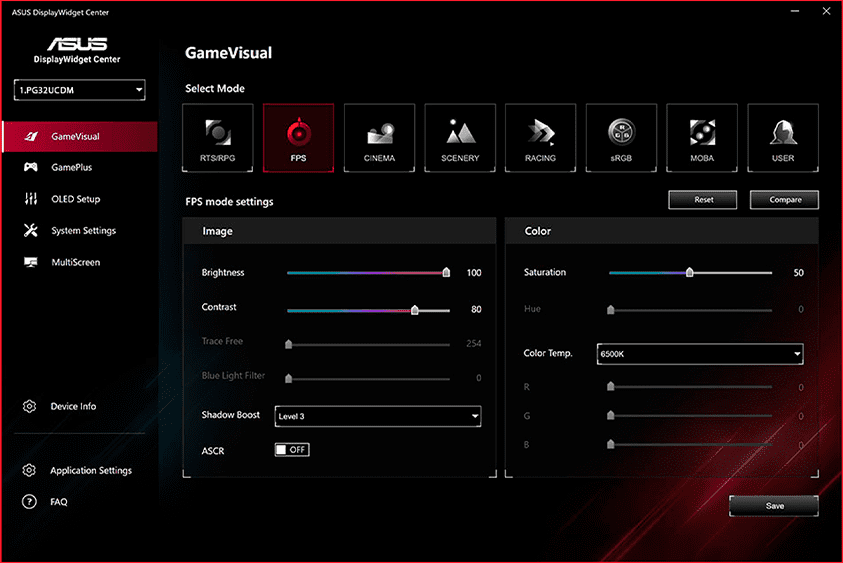Click the "Select Mode" label
The width and height of the screenshot is (843, 563).
(x=215, y=88)
